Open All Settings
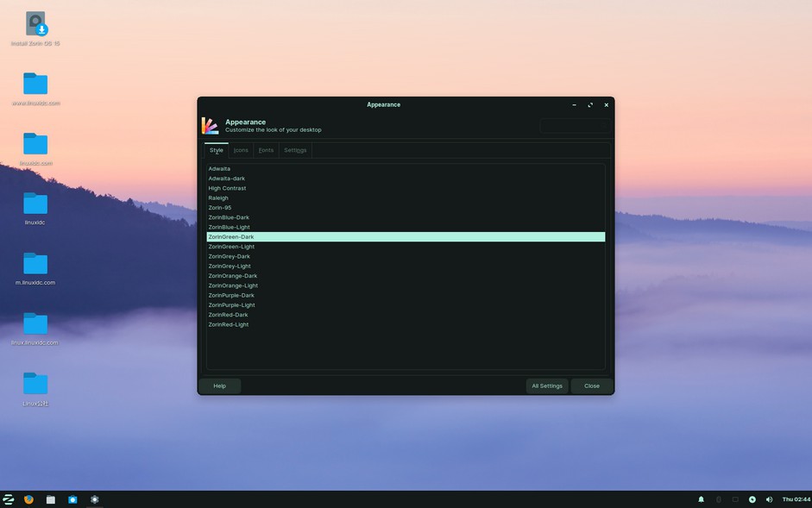812x508 pixels. pyautogui.click(x=547, y=386)
